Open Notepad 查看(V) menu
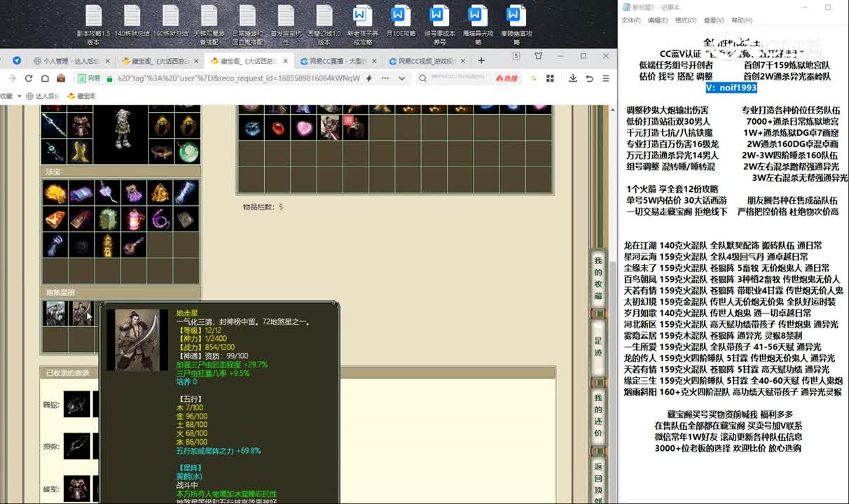The image size is (849, 504). 714,20
